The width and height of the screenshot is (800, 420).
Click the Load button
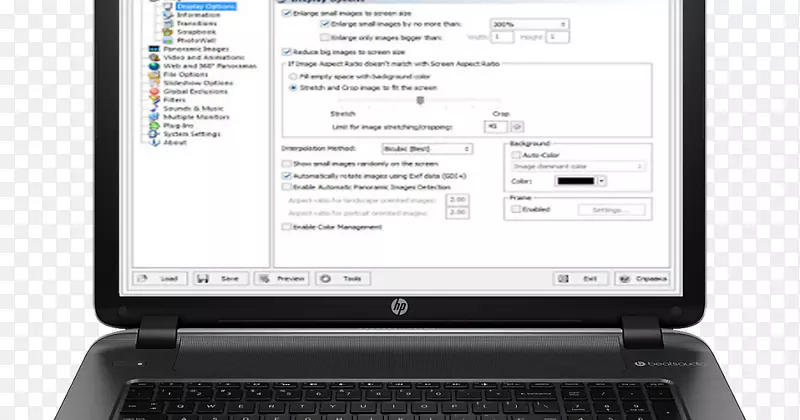[x=160, y=279]
